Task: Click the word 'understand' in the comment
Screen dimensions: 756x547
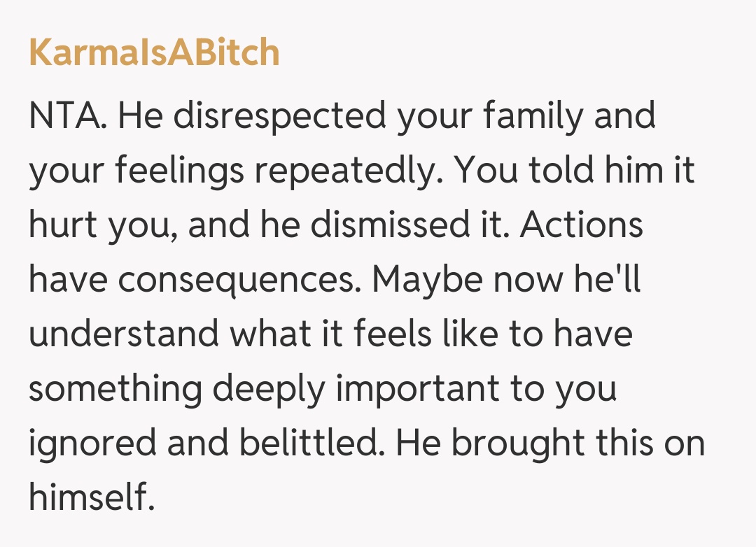Action: coord(123,335)
